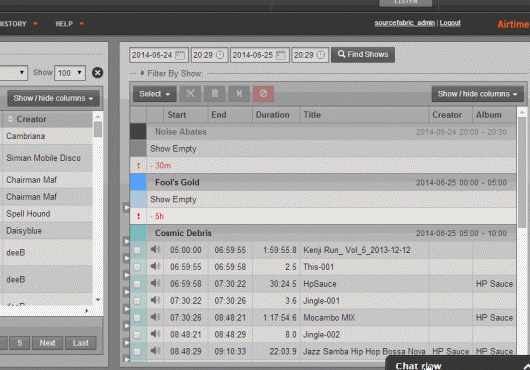Image resolution: width=530 pixels, height=370 pixels.
Task: Open the HISTORY menu
Action: click(18, 24)
